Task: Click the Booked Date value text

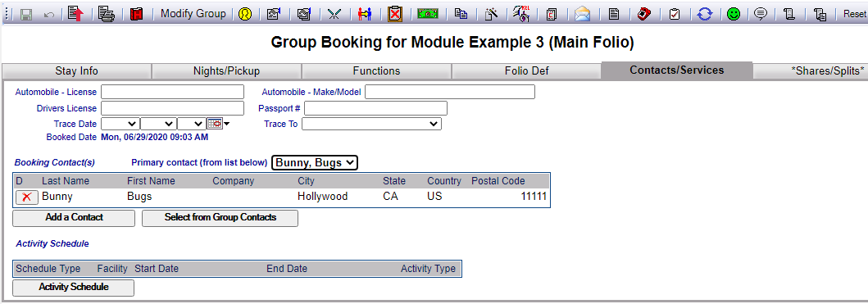Action: coord(155,137)
